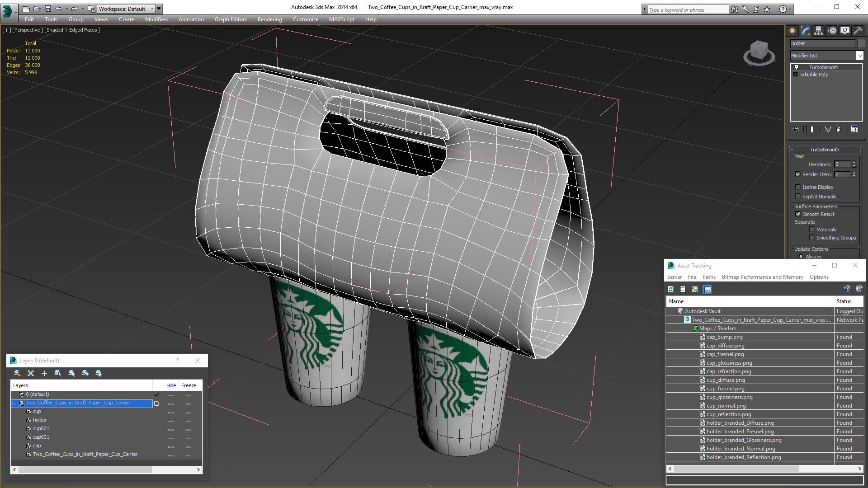Click Remove Modifier from stack icon
The width and height of the screenshot is (868, 488).
coord(839,129)
